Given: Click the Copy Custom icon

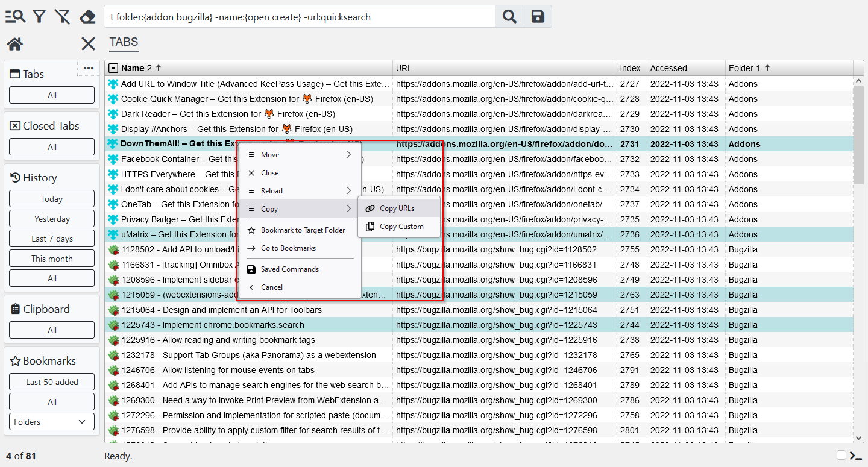Looking at the screenshot, I should 370,227.
